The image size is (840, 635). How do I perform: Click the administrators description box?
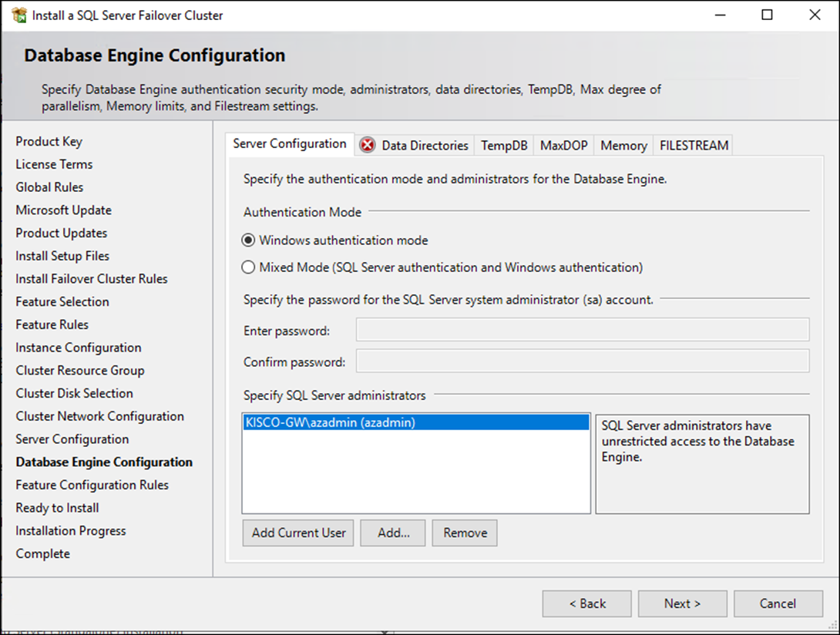[x=702, y=464]
